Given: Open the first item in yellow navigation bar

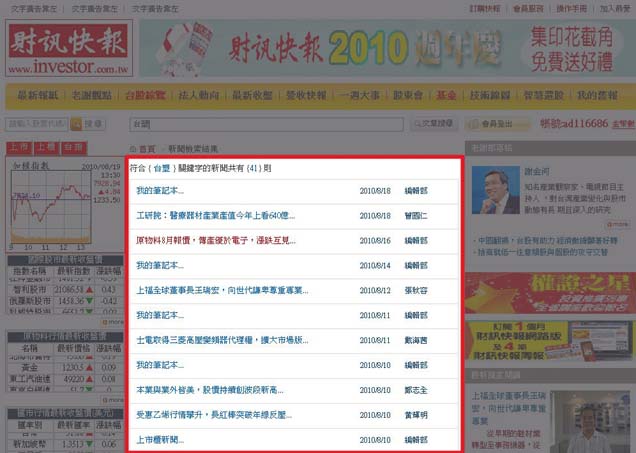Looking at the screenshot, I should click(38, 96).
